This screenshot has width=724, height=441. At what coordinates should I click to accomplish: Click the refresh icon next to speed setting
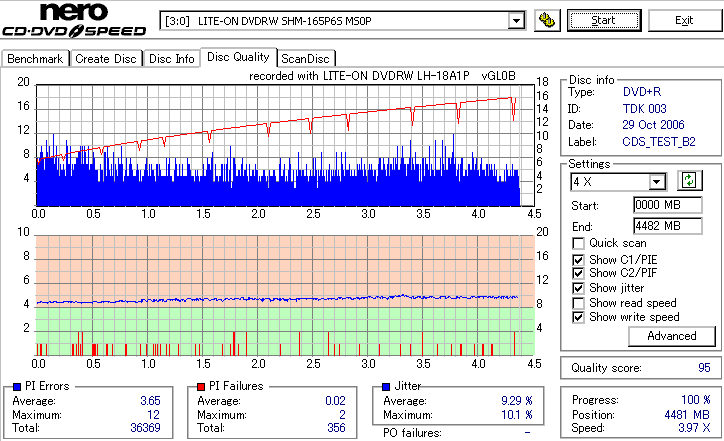[x=689, y=180]
